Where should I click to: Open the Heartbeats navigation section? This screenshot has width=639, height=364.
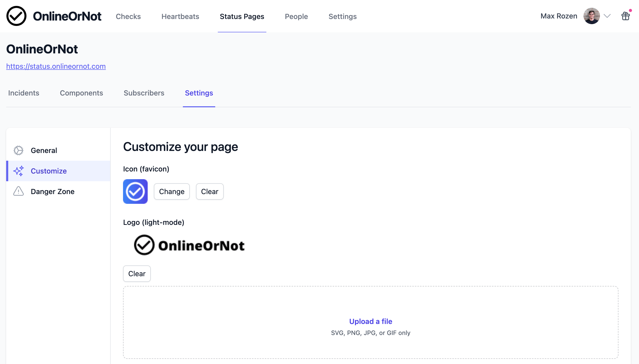point(180,16)
